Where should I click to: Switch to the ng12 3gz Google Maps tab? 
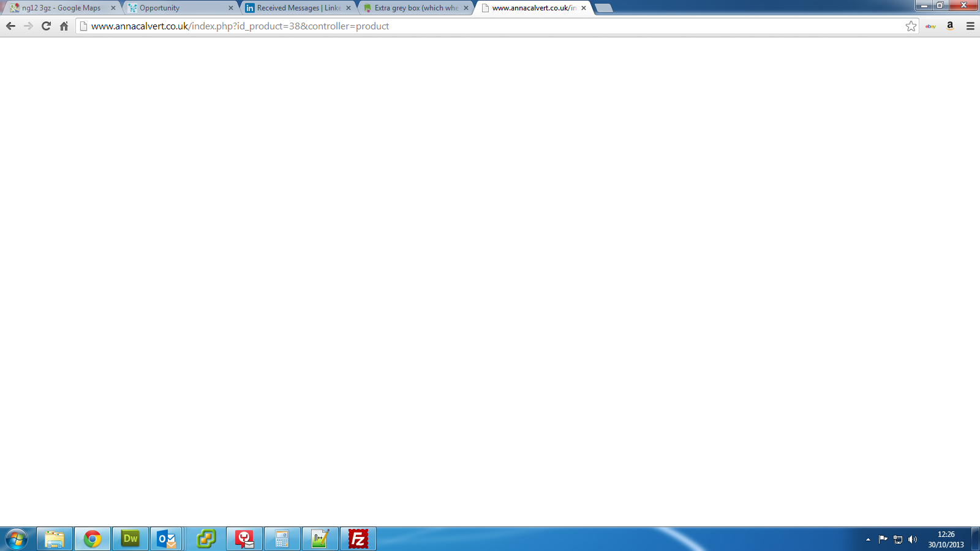point(61,8)
